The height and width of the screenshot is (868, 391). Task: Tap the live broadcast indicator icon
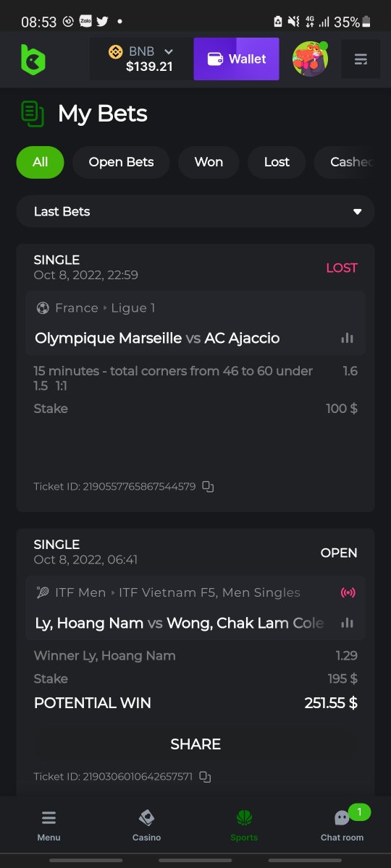coord(348,592)
